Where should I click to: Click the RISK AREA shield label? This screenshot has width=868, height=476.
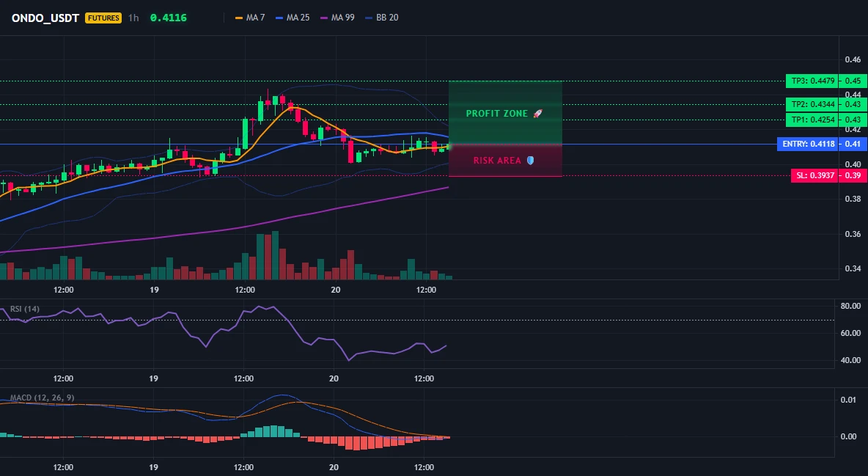click(x=504, y=161)
